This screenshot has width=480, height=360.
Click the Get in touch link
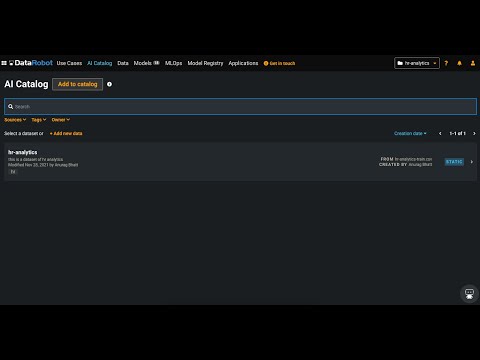(x=279, y=63)
